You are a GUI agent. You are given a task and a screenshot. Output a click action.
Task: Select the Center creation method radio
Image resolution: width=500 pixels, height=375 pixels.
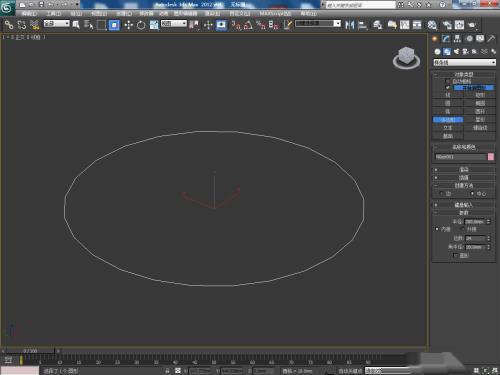pyautogui.click(x=472, y=193)
